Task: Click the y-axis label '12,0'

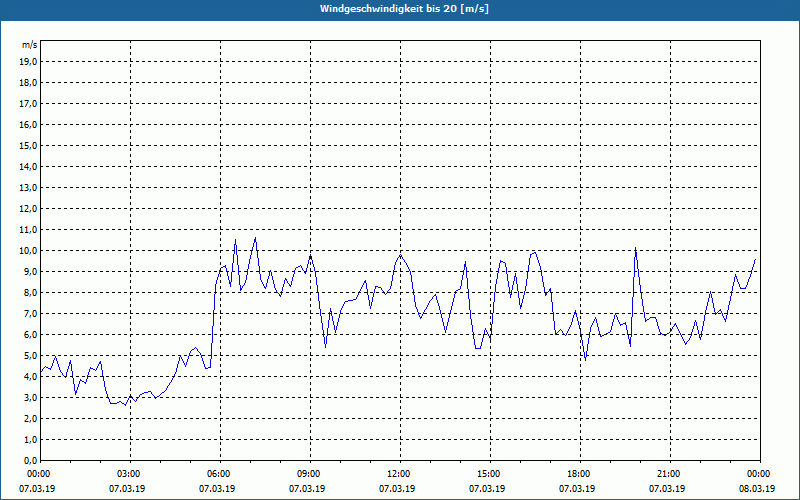Action: pos(28,209)
